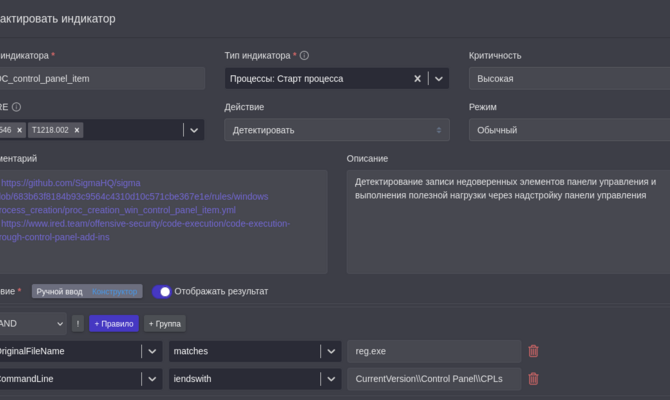The image size is (670, 400).
Task: Switch to Конструктор mode
Action: pyautogui.click(x=116, y=291)
